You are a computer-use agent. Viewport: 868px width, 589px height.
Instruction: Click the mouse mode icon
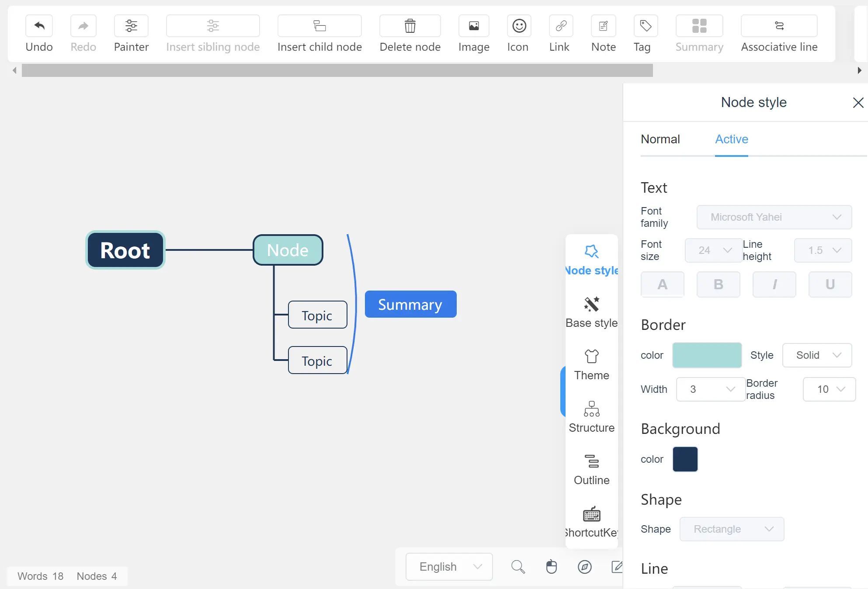[x=552, y=567]
